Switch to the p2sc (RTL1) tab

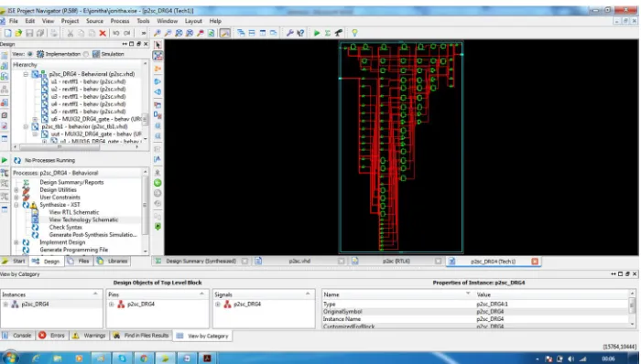397,262
